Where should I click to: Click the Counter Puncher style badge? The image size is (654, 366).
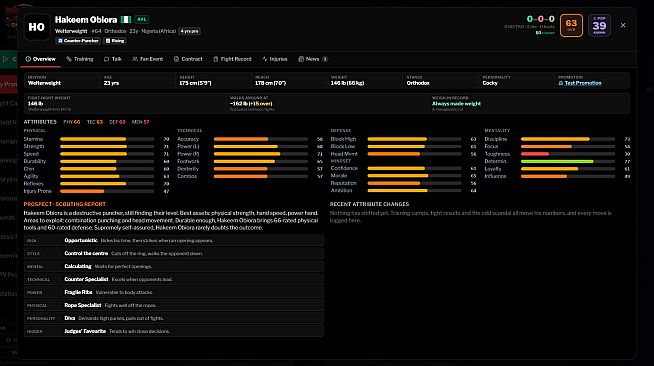coord(78,41)
